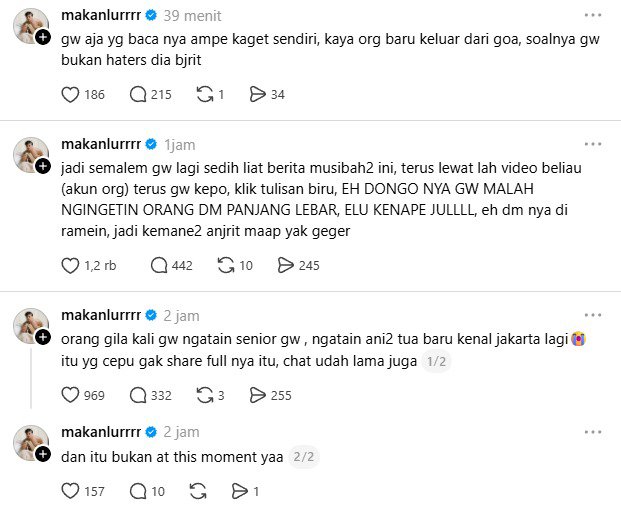
Task: Click the 2 jam timestamp of 1/2 post
Action: click(181, 316)
